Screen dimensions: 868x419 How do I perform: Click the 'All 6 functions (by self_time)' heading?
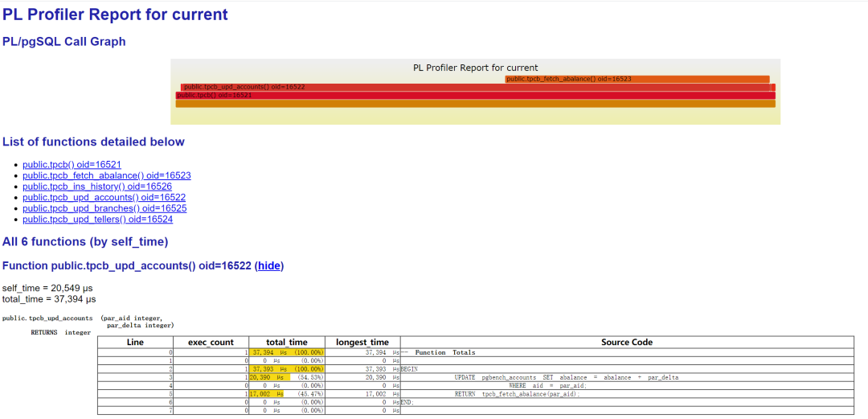[85, 241]
